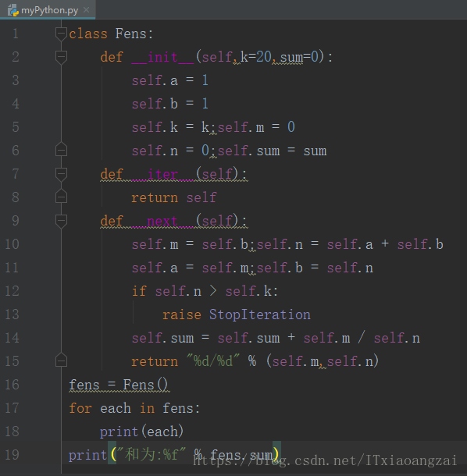Click line number 1 in the gutter
467x476 pixels.
click(x=16, y=34)
